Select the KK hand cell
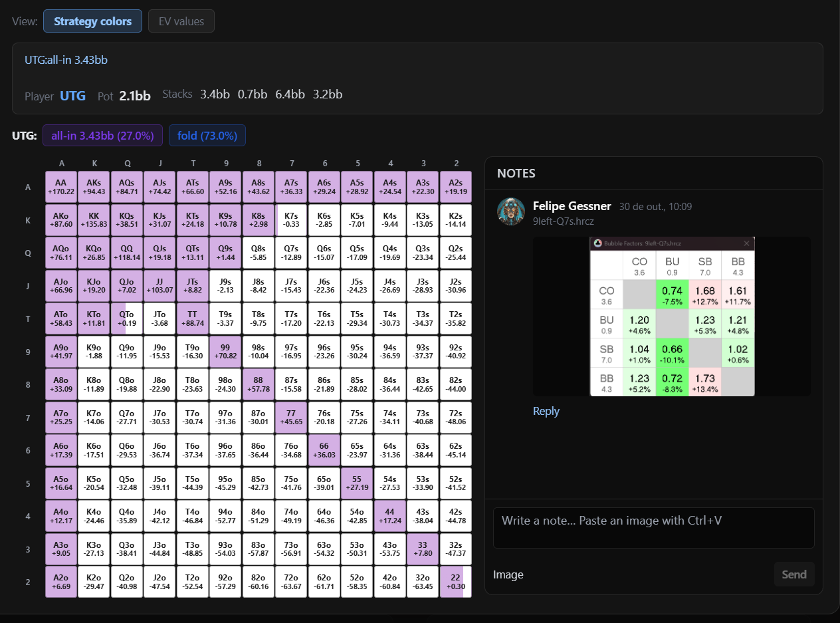Image resolution: width=840 pixels, height=623 pixels. [x=94, y=220]
